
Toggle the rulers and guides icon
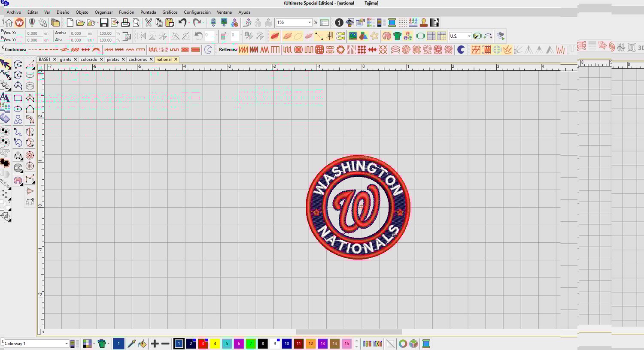(x=441, y=36)
